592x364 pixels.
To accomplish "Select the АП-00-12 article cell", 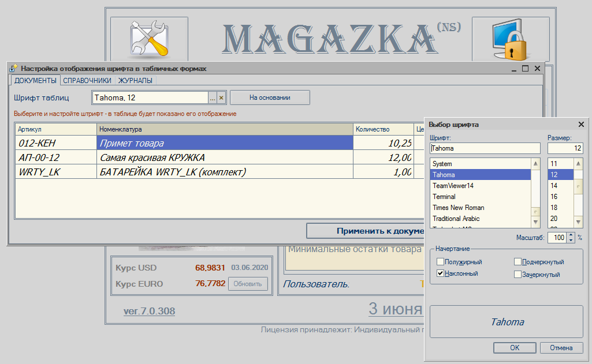I will pos(56,157).
